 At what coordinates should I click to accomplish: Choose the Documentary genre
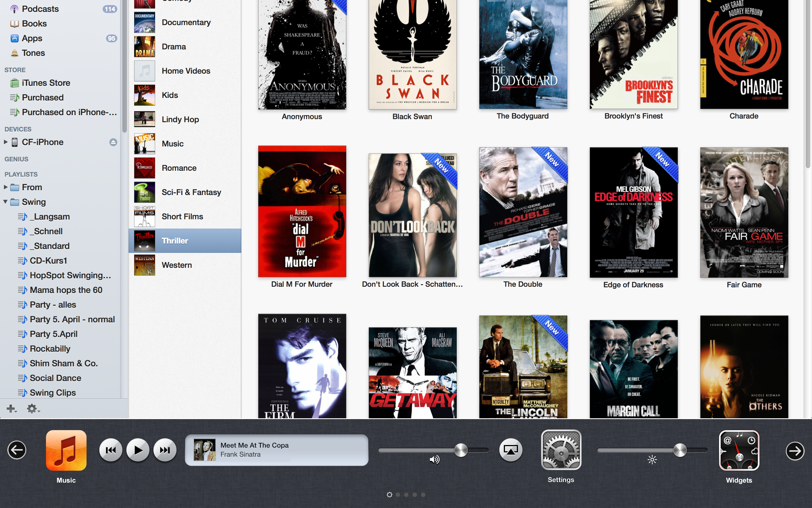185,23
